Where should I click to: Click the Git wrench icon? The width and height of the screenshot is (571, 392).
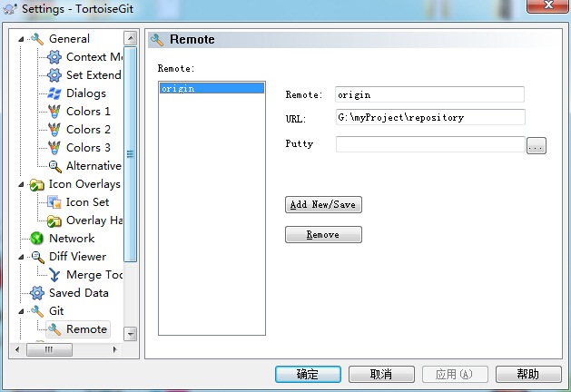pyautogui.click(x=37, y=311)
